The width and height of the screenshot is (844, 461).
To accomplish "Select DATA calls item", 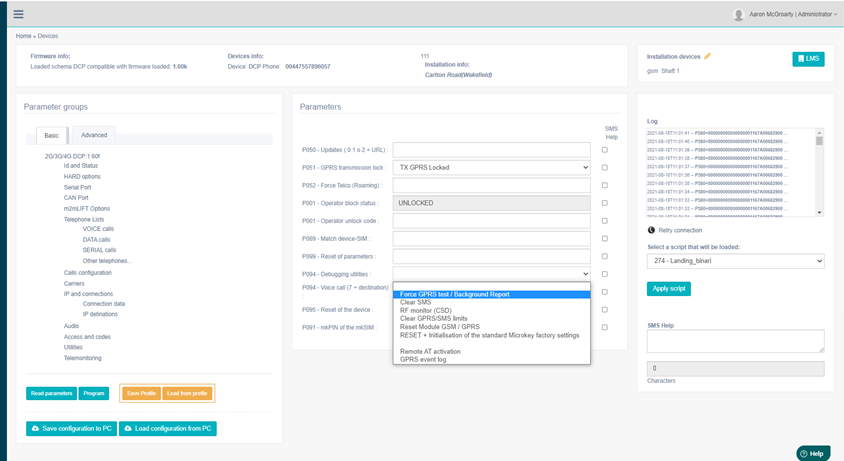I will [x=96, y=240].
